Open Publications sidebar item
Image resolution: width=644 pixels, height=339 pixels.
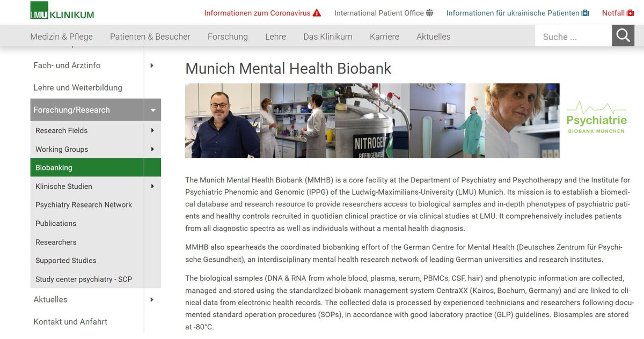coord(56,223)
